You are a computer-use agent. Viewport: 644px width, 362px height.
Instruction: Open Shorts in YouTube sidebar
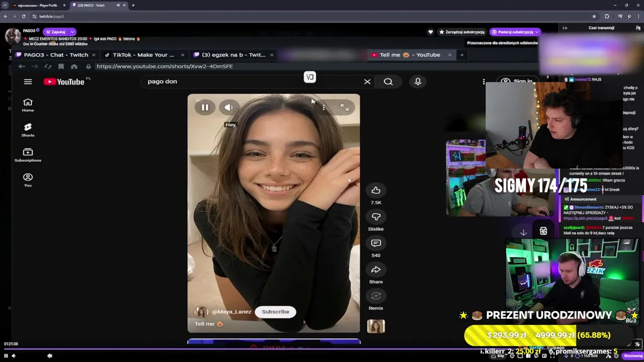28,130
